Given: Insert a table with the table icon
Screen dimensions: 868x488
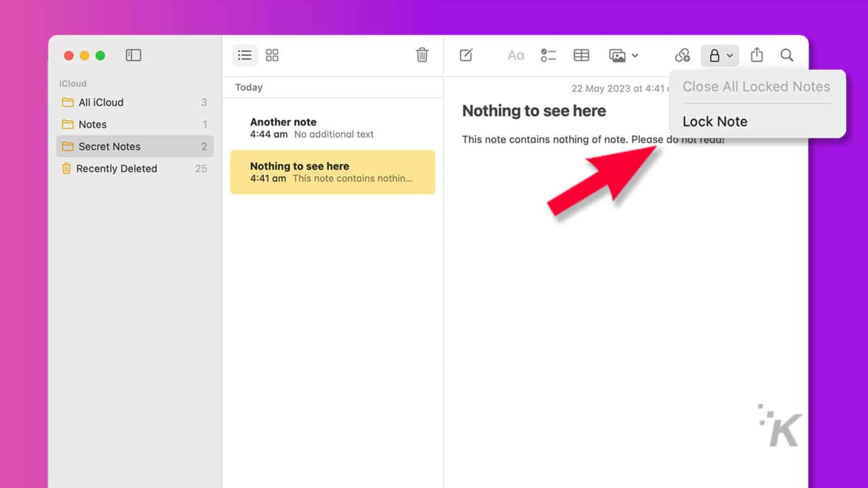Looking at the screenshot, I should (580, 55).
